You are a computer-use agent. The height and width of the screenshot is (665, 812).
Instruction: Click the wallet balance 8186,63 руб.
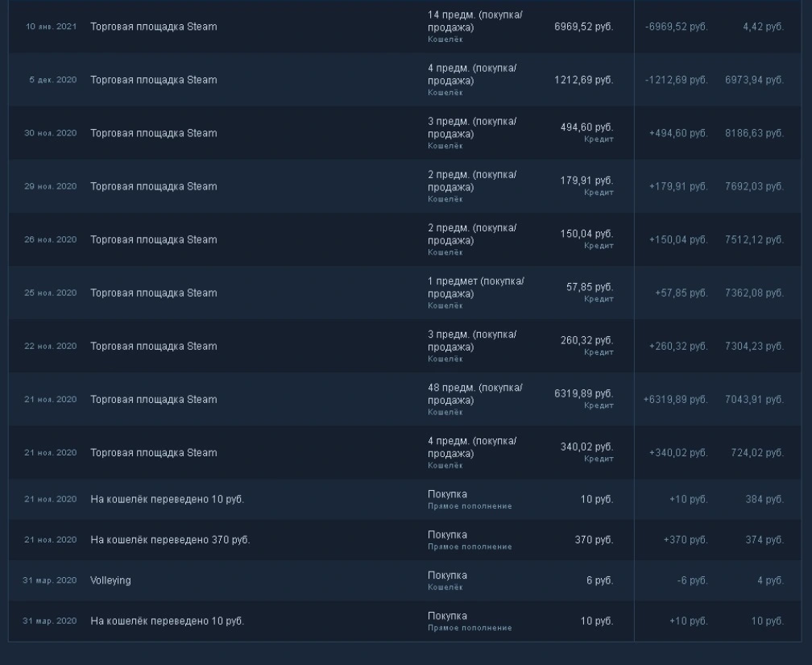point(754,133)
